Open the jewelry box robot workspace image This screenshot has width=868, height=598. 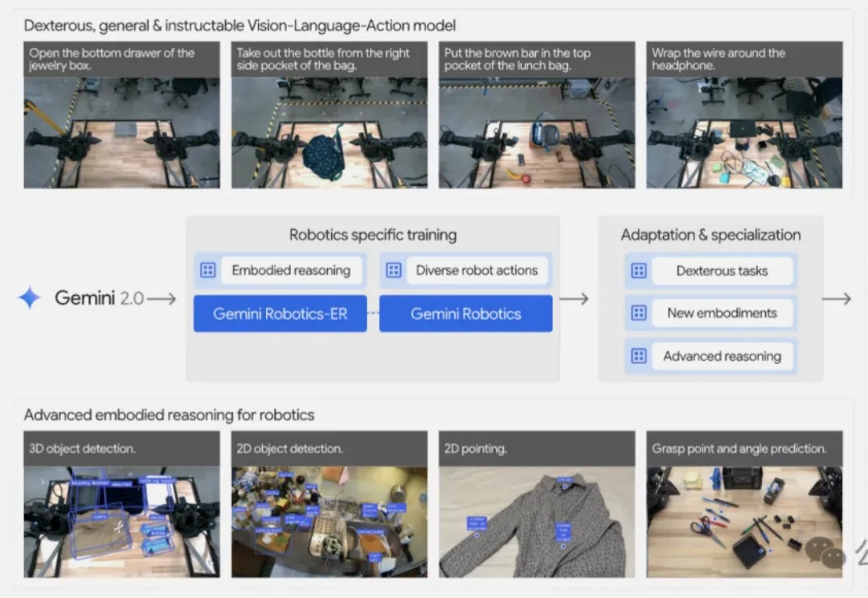coord(122,133)
